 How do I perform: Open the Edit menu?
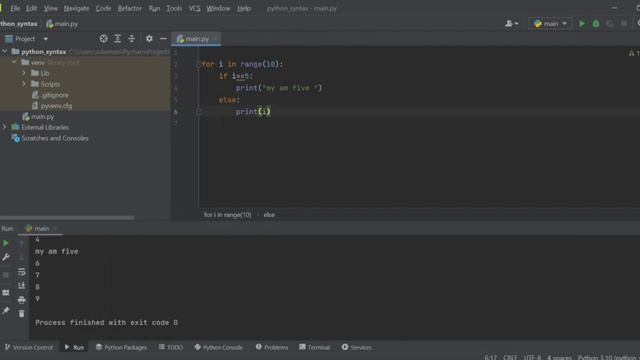(31, 8)
